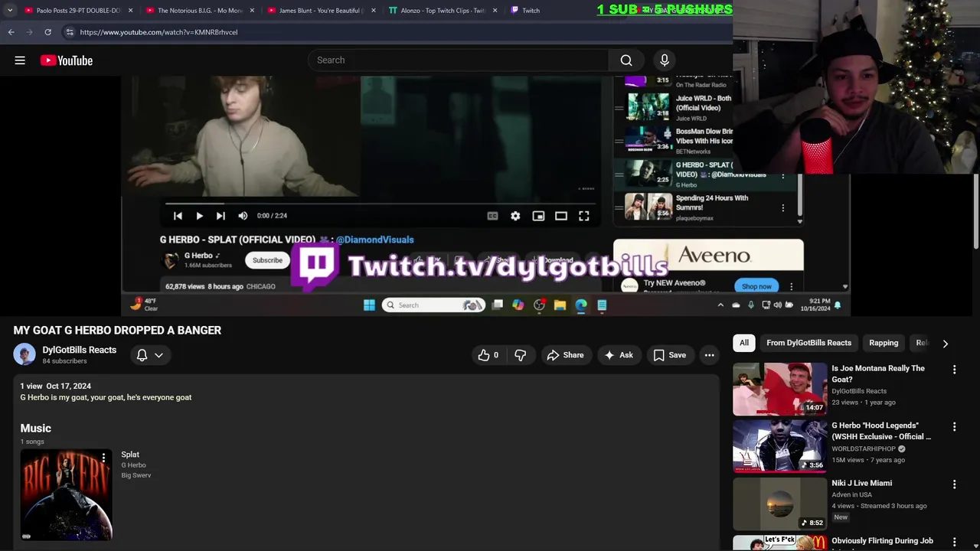Like the video with thumbs up
The image size is (980, 551).
point(488,355)
